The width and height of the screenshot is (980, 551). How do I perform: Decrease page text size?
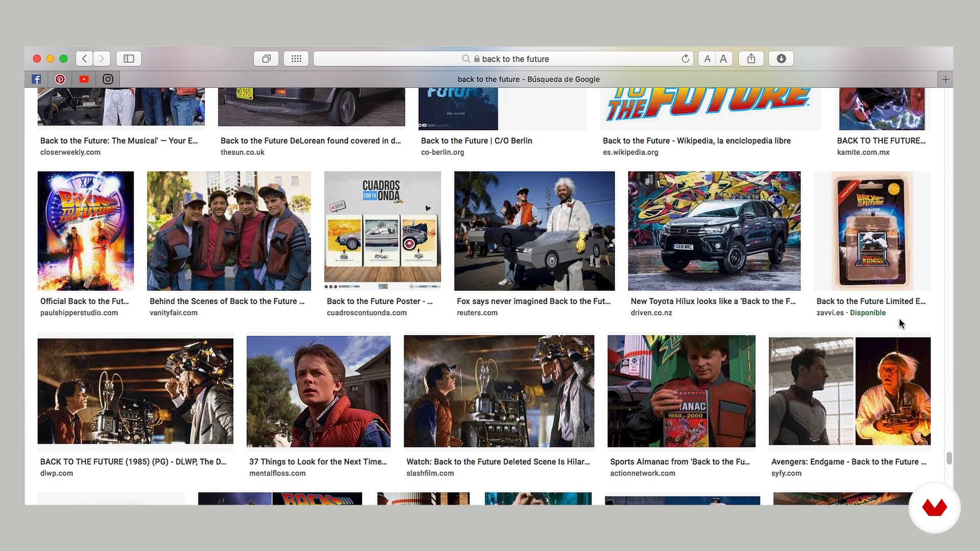pyautogui.click(x=707, y=59)
